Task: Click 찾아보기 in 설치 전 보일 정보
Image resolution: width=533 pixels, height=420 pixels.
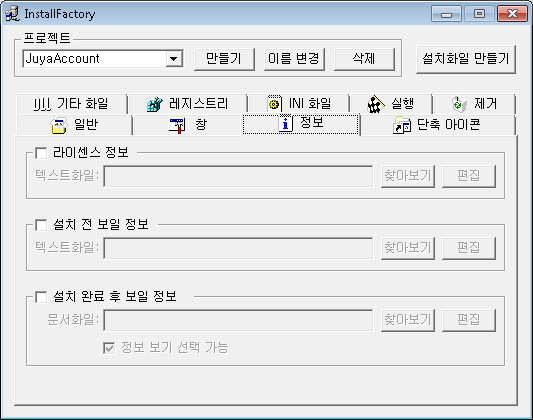Action: (x=408, y=248)
